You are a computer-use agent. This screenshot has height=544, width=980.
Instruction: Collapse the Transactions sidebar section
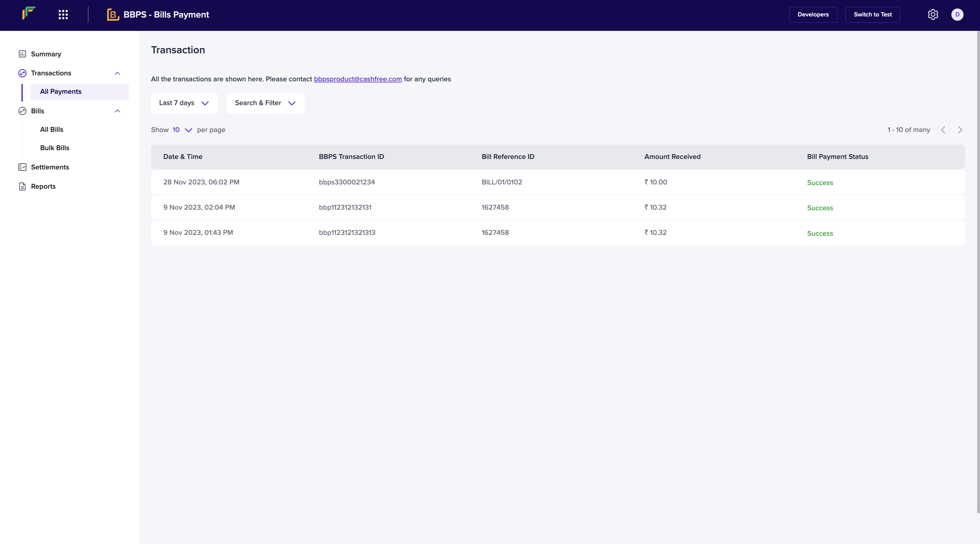click(x=117, y=73)
